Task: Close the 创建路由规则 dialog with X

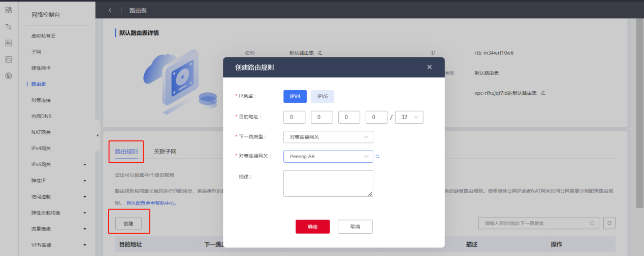Action: pos(429,67)
